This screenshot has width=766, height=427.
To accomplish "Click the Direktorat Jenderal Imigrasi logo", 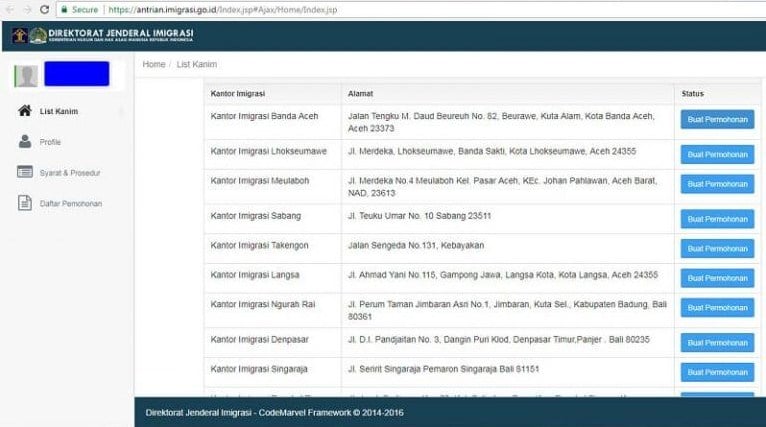I will (x=103, y=35).
